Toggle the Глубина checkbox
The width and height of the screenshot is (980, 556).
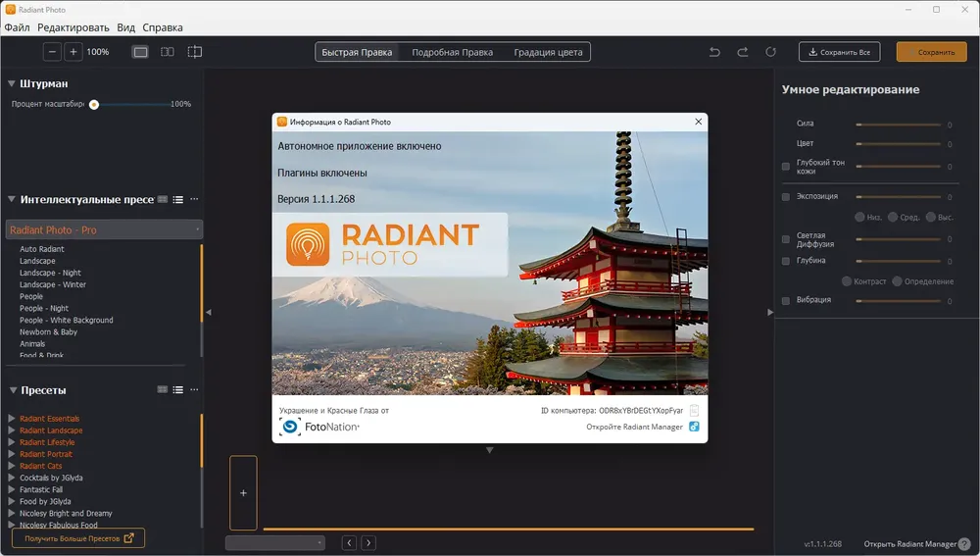(786, 261)
